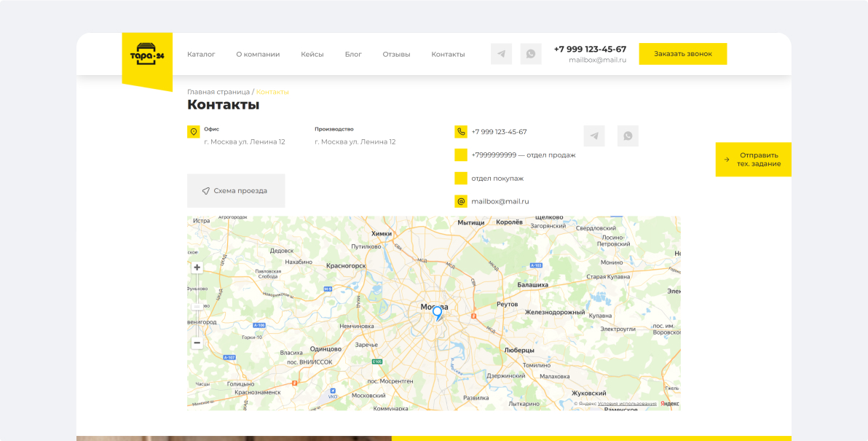Open the Каталог menu item

201,53
